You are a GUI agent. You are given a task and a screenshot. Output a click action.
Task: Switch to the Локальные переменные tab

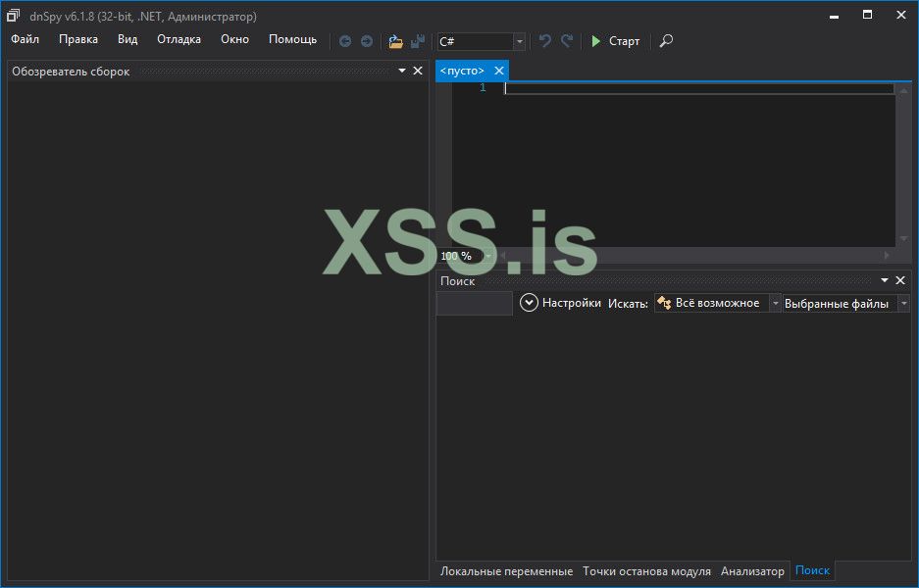click(x=506, y=571)
